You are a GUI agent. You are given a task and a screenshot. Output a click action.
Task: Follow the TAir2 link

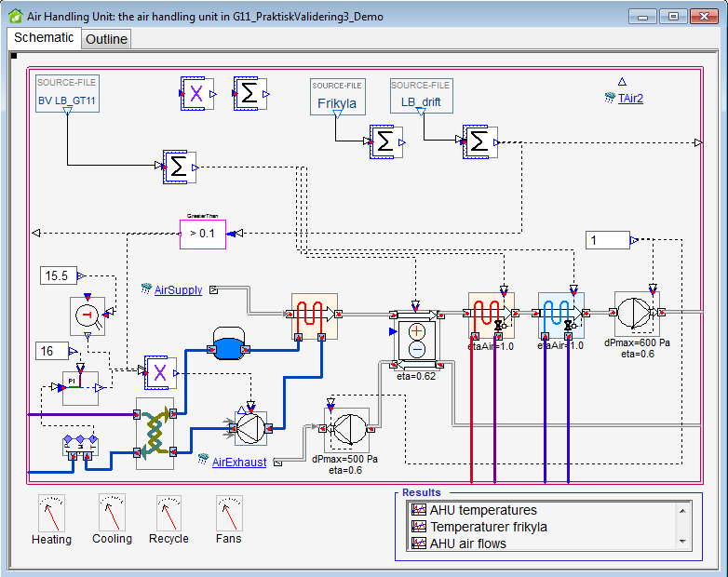click(x=630, y=99)
